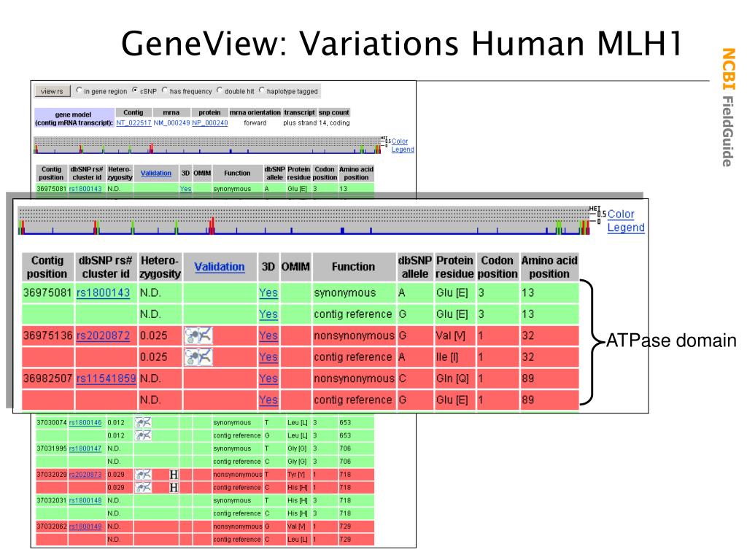
Task: Click contig position cell 37032029
Action: pos(52,474)
